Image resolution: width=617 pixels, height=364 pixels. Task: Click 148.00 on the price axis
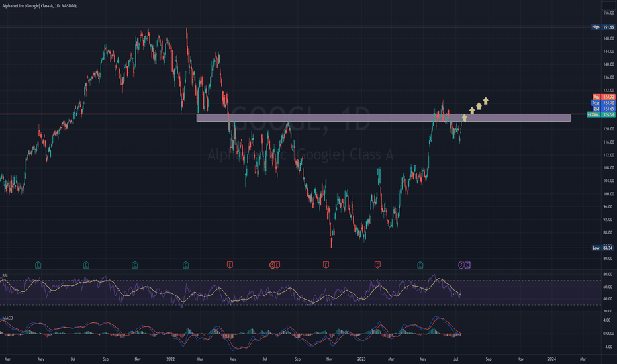tap(608, 38)
